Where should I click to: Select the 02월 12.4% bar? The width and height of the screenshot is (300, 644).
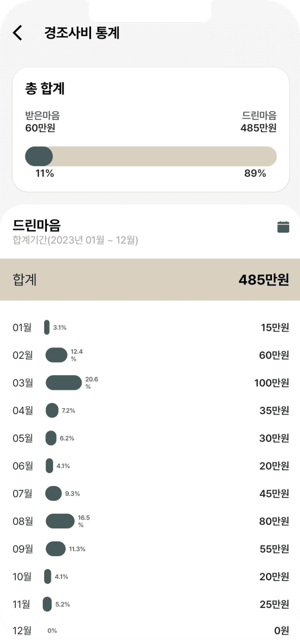click(x=56, y=355)
